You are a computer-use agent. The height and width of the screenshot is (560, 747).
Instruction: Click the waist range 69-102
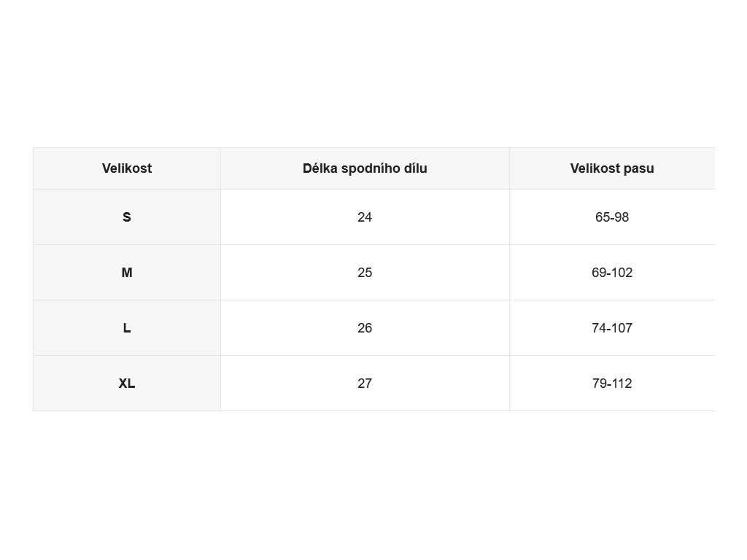click(612, 273)
